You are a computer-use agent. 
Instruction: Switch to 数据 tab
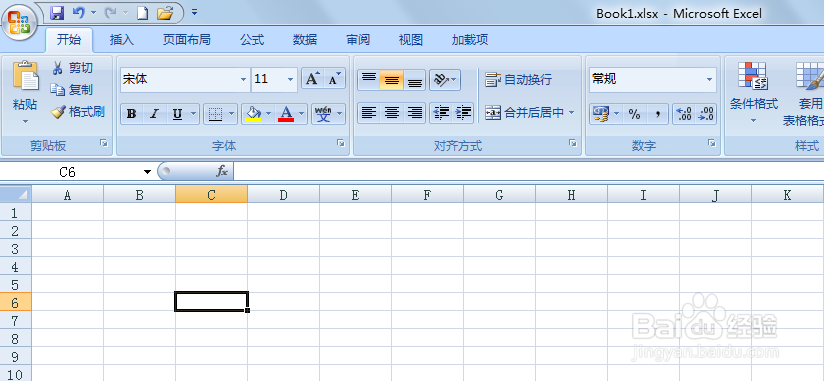coord(305,40)
